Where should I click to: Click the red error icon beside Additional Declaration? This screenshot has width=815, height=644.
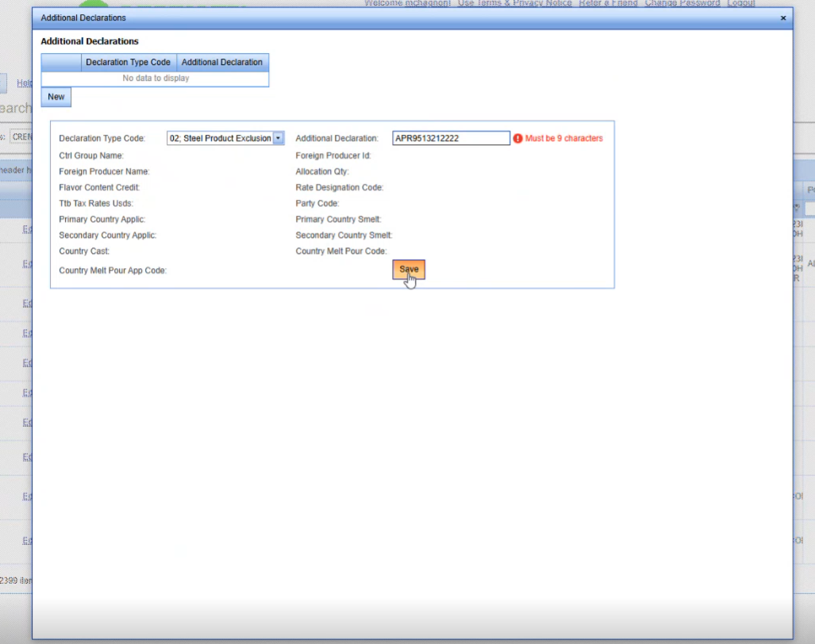click(517, 138)
